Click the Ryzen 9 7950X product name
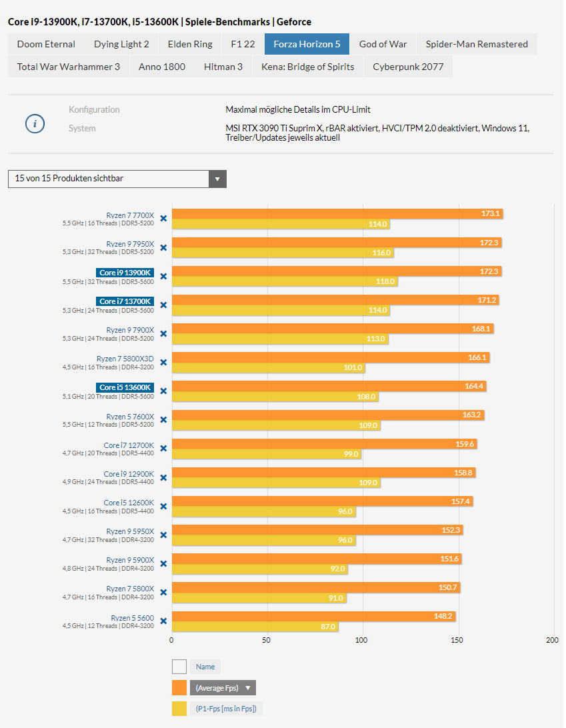The image size is (566, 728). (130, 244)
